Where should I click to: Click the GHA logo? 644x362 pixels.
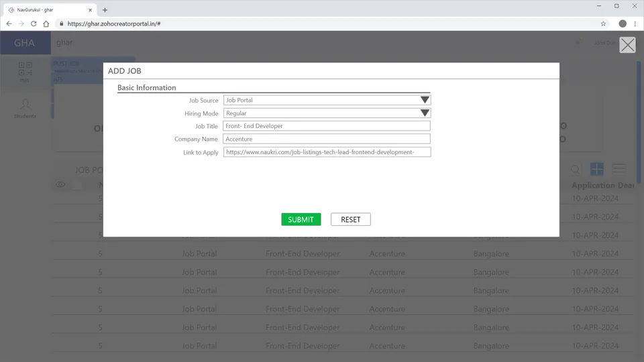[x=25, y=43]
